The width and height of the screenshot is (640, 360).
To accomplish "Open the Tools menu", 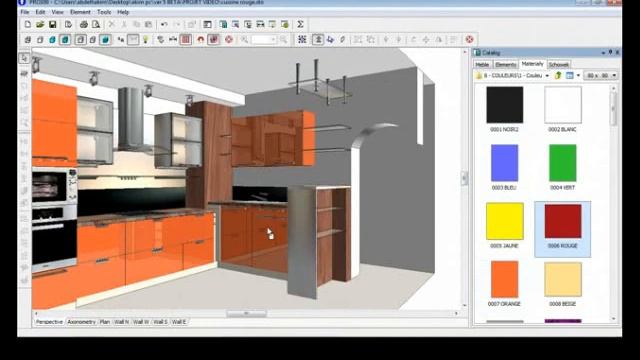I will coord(104,12).
